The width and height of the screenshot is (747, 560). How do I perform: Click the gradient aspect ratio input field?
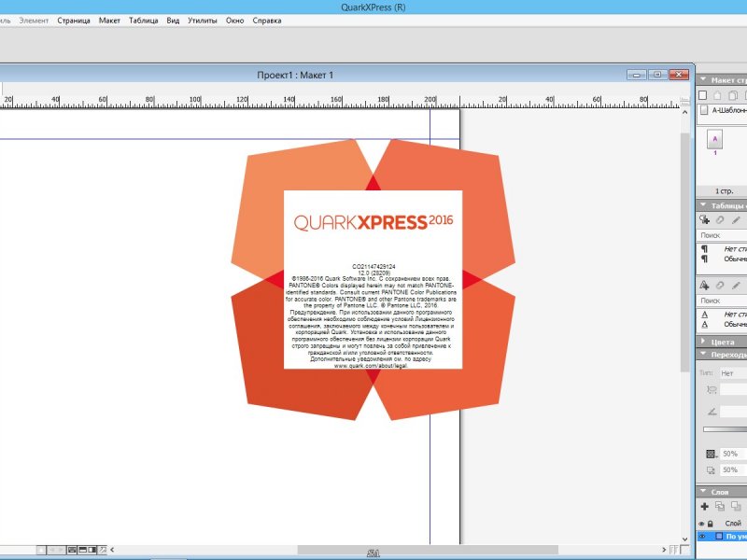tap(734, 390)
